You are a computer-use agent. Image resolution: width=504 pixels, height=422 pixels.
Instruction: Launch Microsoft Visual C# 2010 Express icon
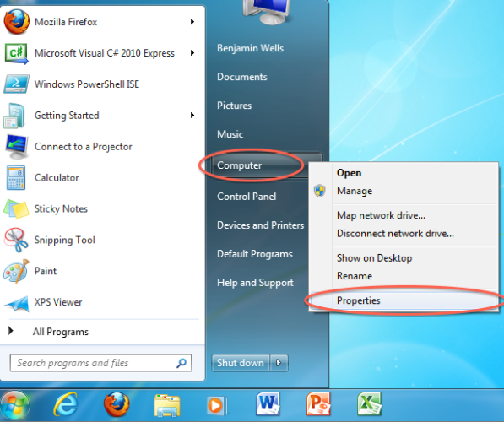coord(16,53)
